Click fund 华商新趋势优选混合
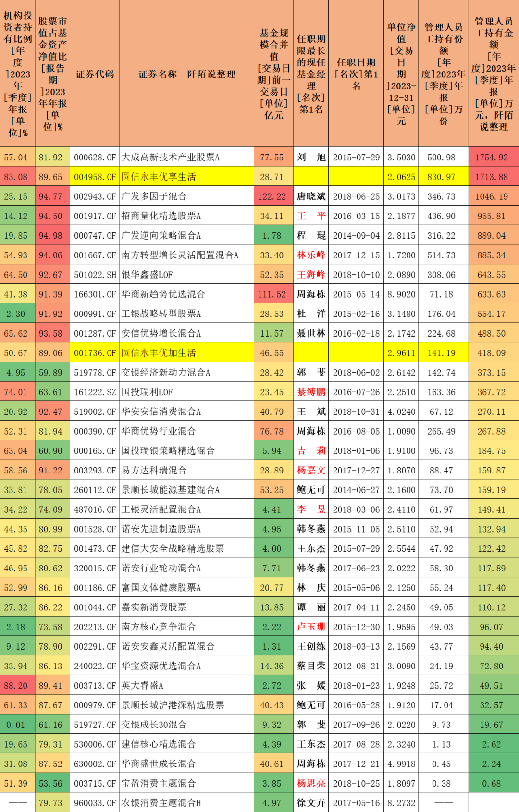519x812 pixels. (x=163, y=294)
